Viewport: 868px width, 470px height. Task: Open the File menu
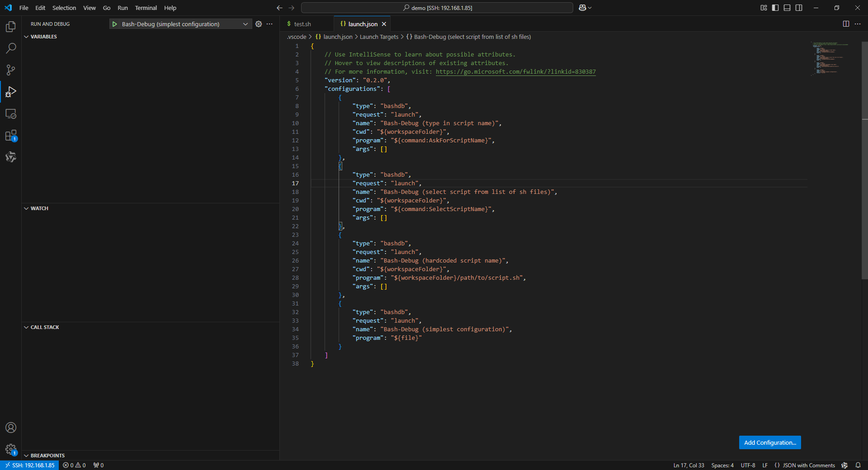(24, 8)
